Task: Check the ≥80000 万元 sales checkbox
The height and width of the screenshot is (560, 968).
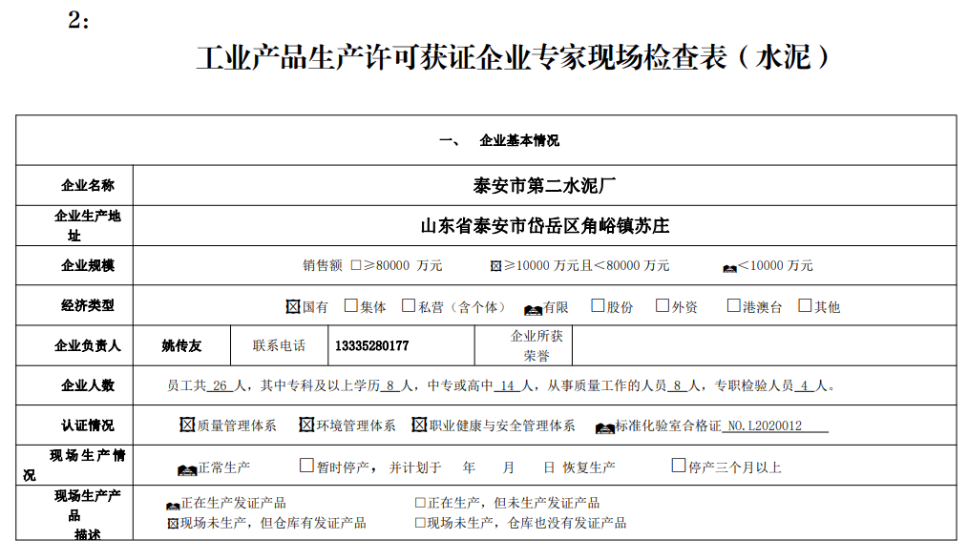Action: click(356, 265)
